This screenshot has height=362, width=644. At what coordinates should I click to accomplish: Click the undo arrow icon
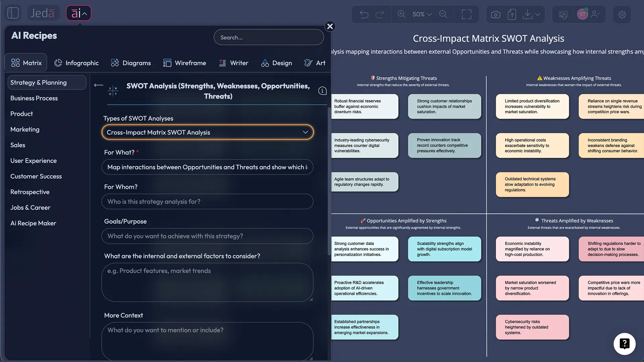coord(364,14)
